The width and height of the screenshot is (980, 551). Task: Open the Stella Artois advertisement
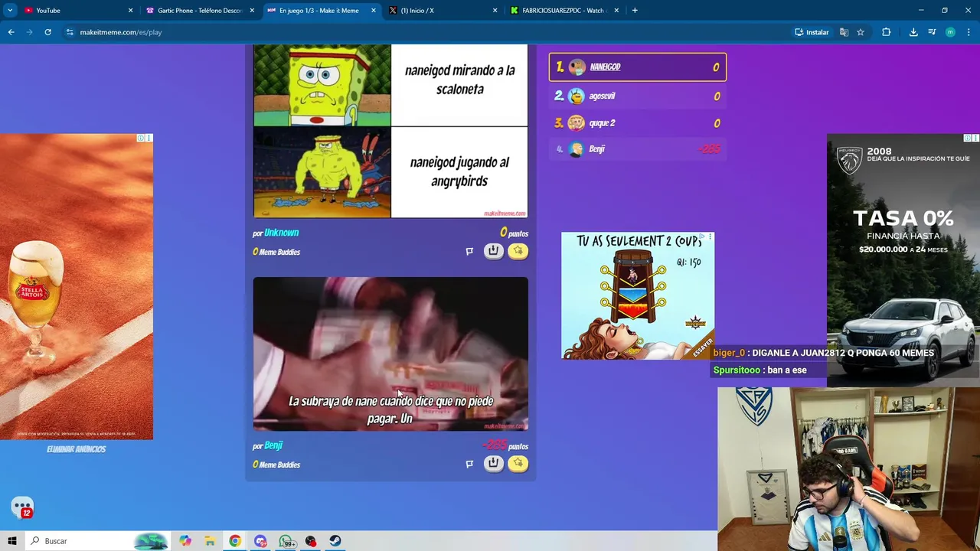[x=77, y=286]
